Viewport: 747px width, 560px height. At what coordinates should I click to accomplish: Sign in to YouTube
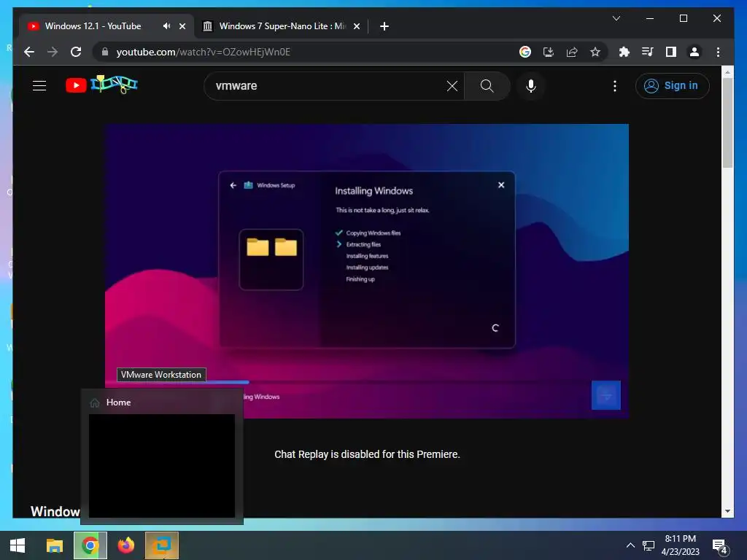(x=672, y=86)
